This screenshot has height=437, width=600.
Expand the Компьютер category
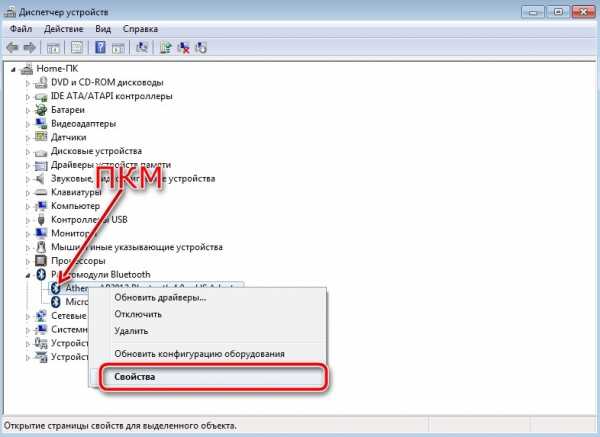(x=28, y=207)
